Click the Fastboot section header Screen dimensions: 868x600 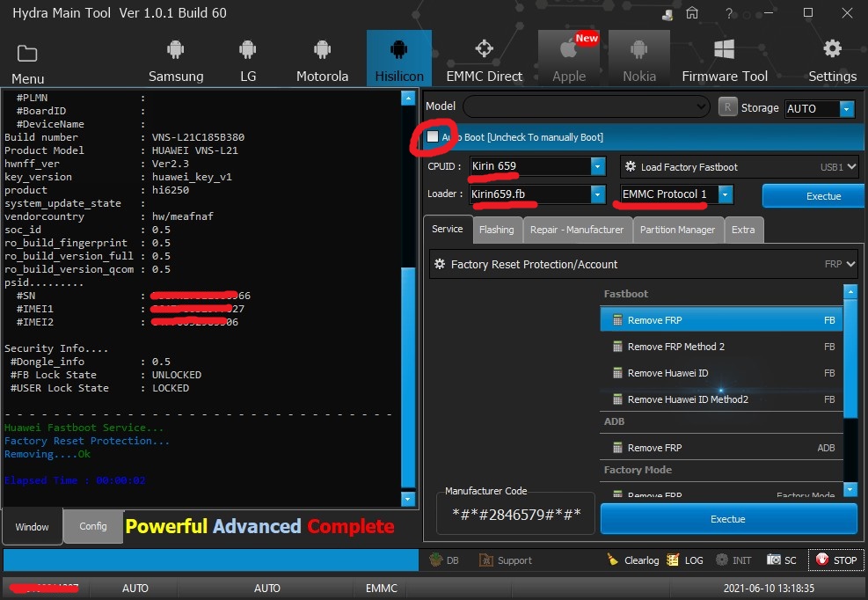click(626, 294)
